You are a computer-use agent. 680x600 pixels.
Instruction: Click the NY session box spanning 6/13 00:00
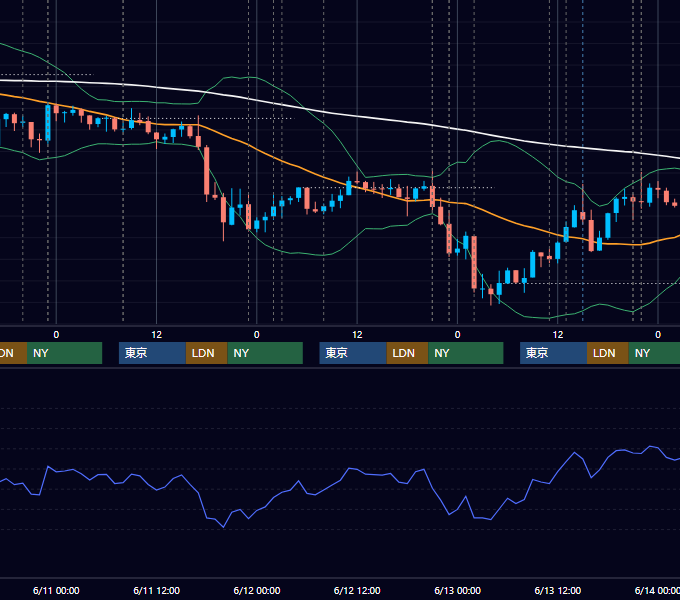466,353
